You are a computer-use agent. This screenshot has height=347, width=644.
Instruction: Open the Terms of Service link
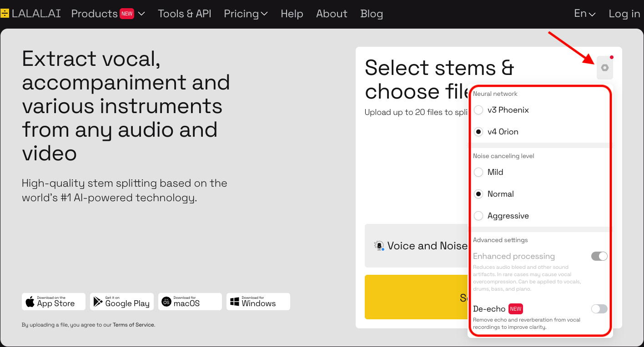click(x=133, y=325)
